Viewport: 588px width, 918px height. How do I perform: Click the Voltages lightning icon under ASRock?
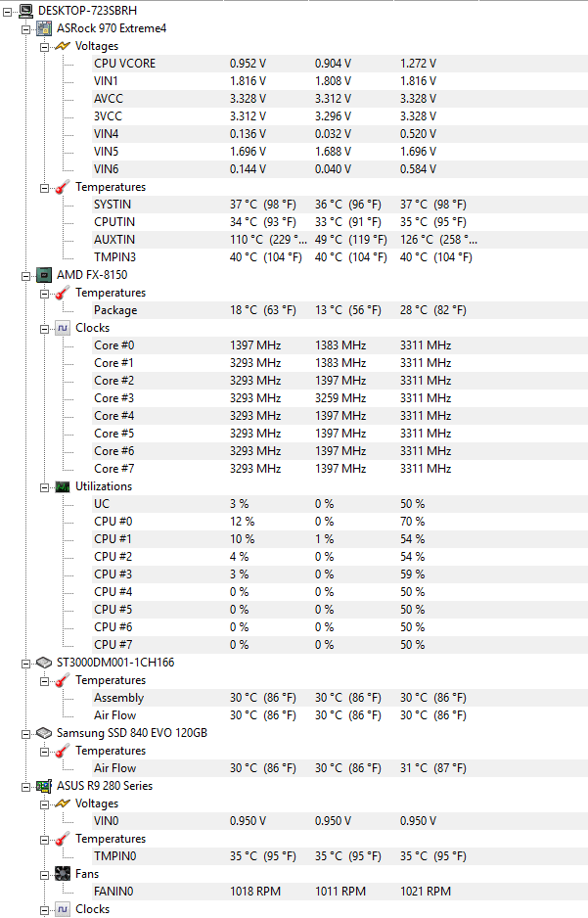(63, 46)
